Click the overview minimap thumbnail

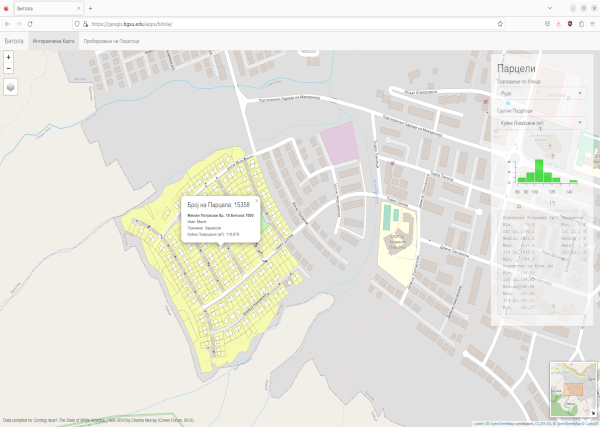572,388
